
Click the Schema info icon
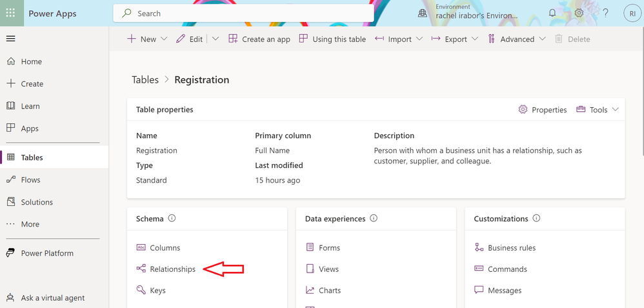(172, 218)
